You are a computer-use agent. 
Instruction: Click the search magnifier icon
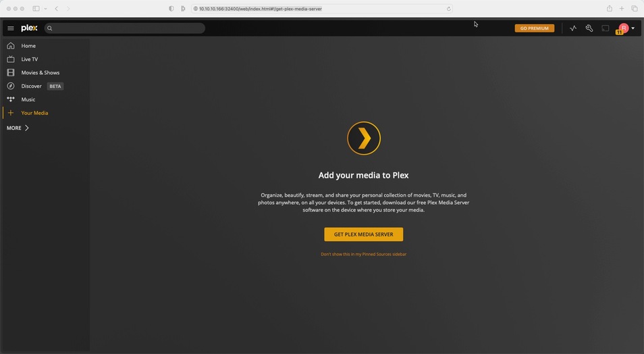click(x=50, y=28)
